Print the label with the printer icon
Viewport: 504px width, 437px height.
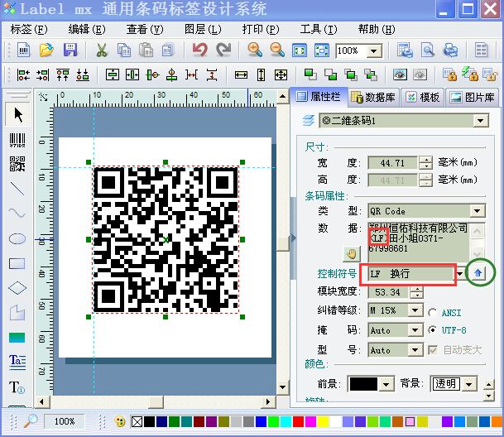point(450,50)
